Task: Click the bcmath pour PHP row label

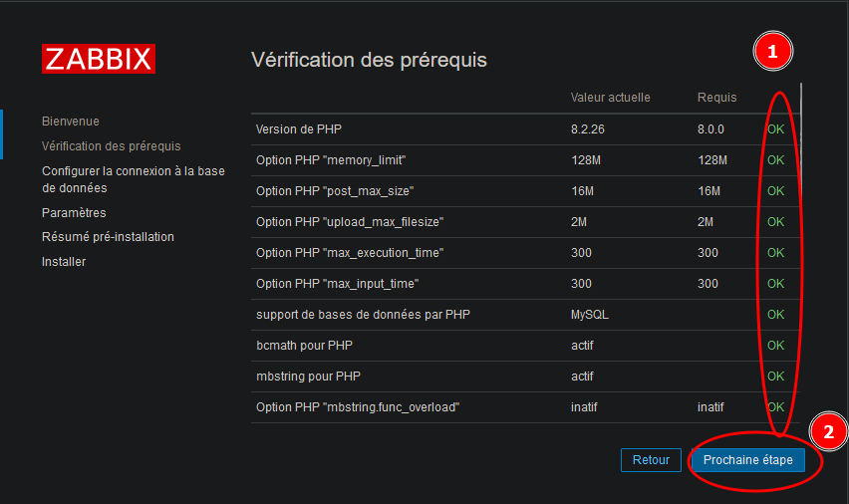Action: point(304,346)
